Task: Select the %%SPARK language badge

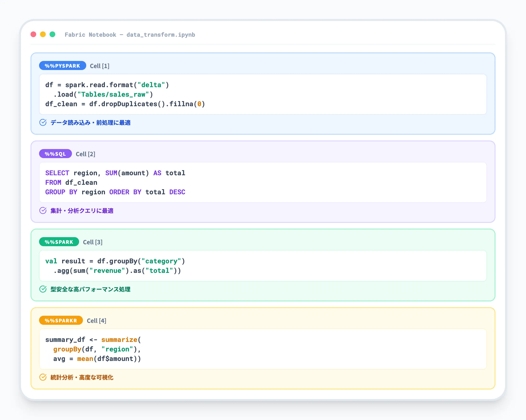Action: click(x=59, y=242)
